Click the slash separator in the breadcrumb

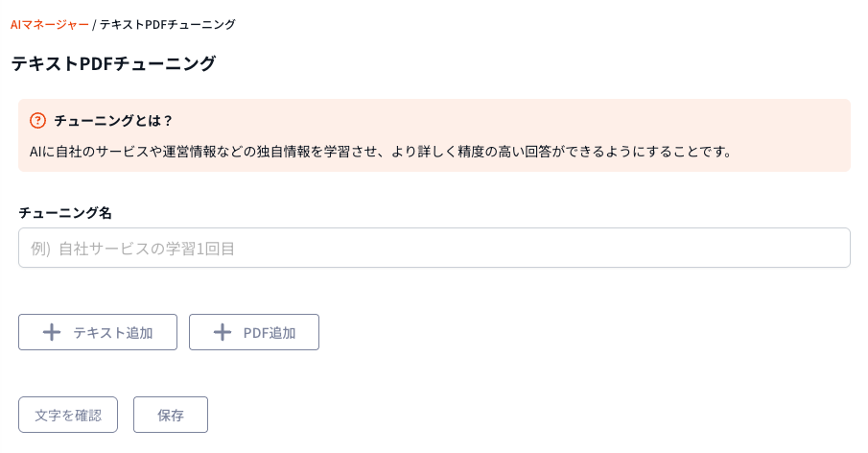[x=95, y=24]
